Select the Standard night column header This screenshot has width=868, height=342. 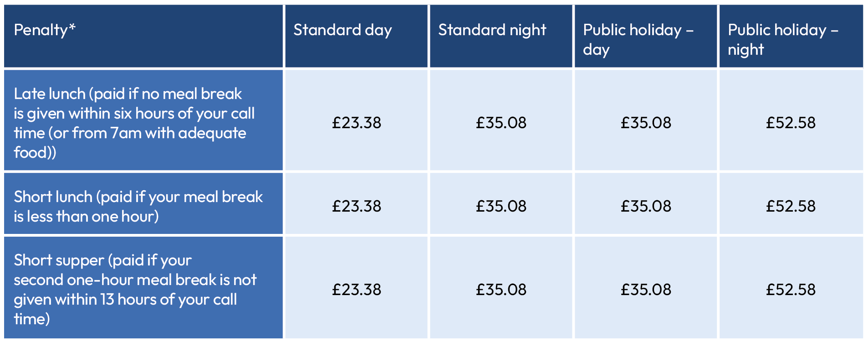[x=492, y=30]
